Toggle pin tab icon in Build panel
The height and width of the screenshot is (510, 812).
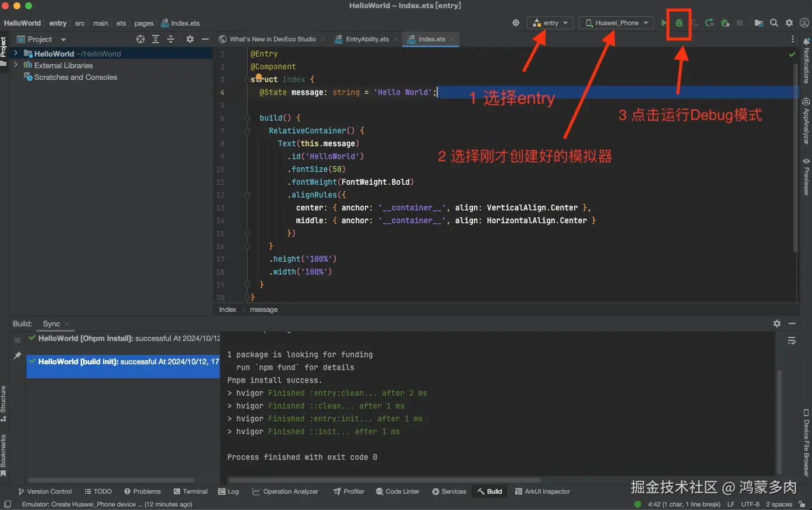[17, 356]
